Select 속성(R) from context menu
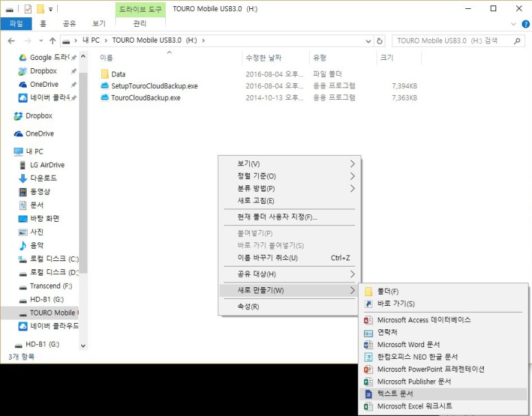 [290, 306]
